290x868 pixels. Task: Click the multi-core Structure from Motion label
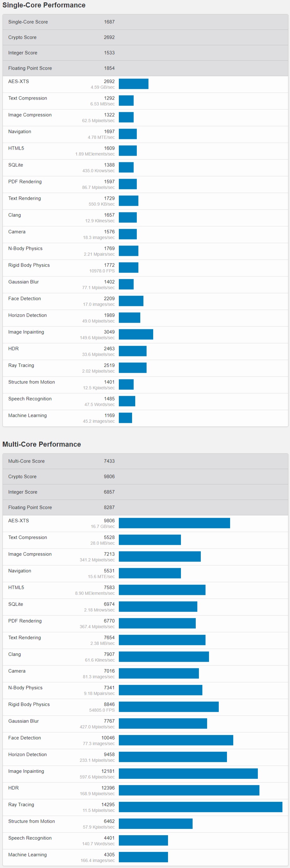click(31, 821)
